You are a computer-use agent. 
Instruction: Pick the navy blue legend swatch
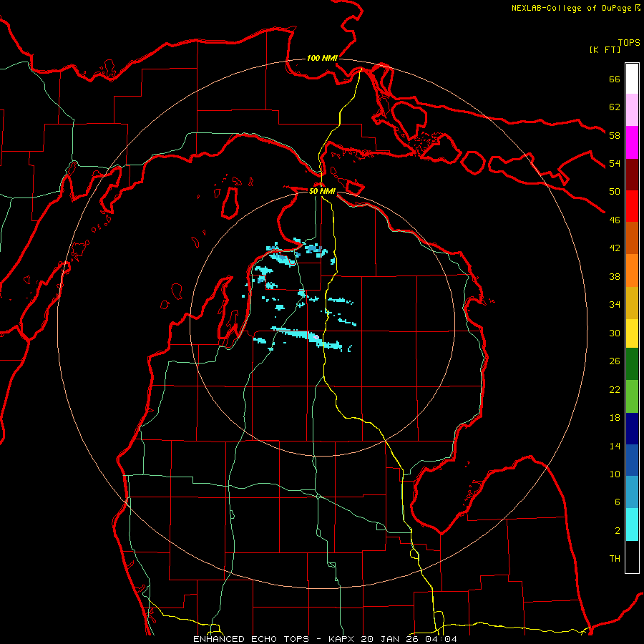(632, 429)
